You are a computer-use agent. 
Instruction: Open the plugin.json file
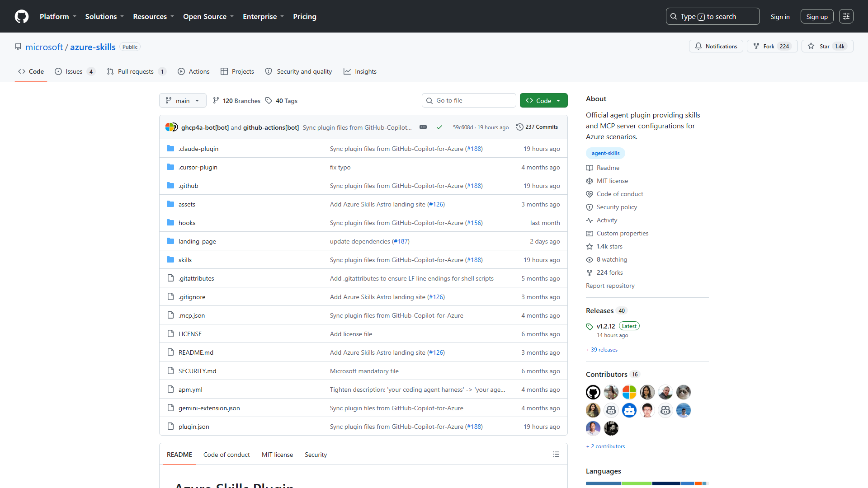coord(193,427)
